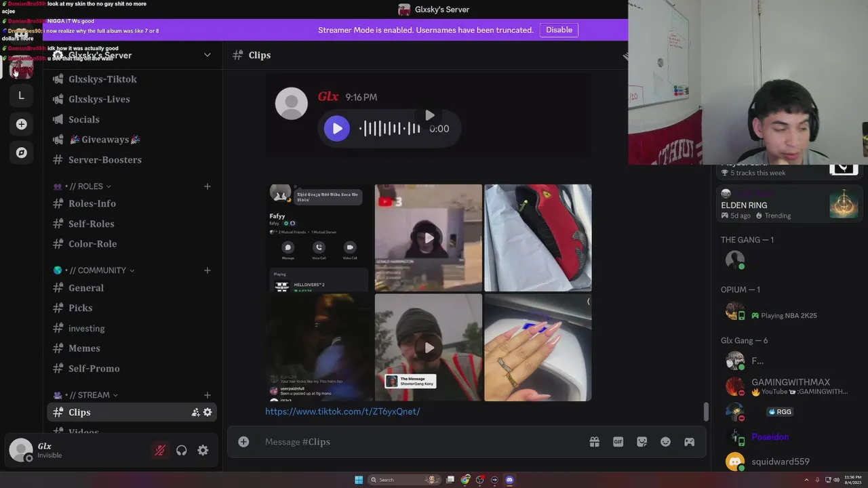Click the invite people icon beside Clips
The image size is (868, 488).
pyautogui.click(x=195, y=412)
